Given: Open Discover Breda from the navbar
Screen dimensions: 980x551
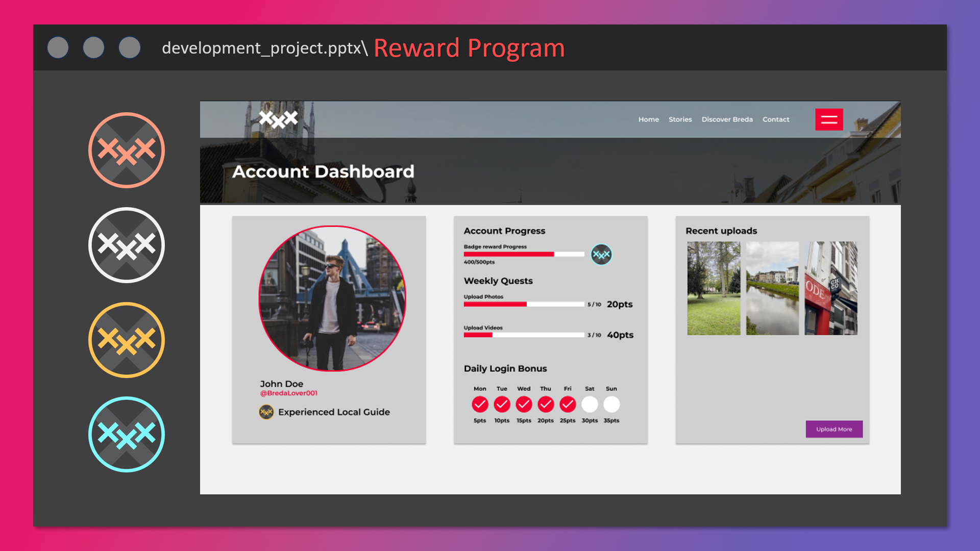Looking at the screenshot, I should click(x=727, y=119).
